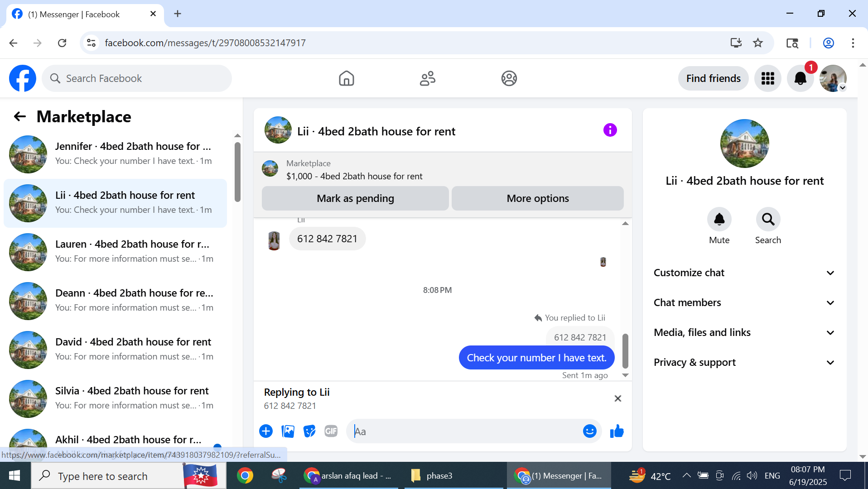Select the Messenger | Facebook tab
This screenshot has height=489, width=868.
coord(85,14)
